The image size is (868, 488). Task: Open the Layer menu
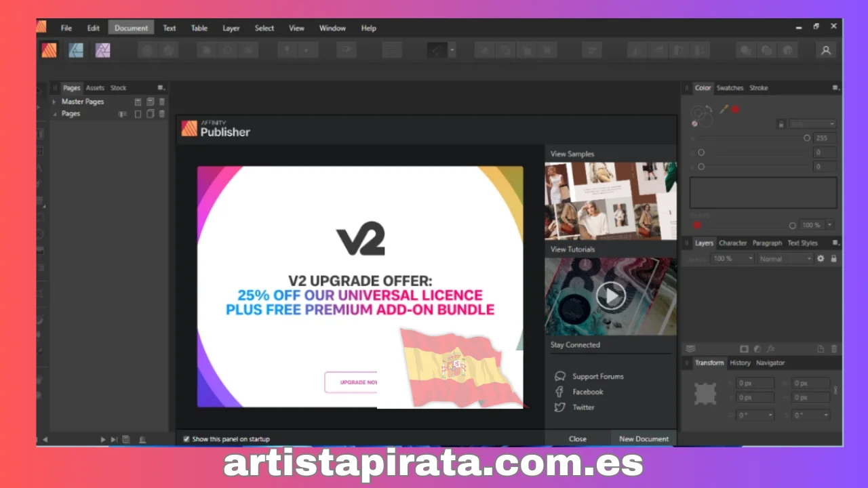[231, 28]
